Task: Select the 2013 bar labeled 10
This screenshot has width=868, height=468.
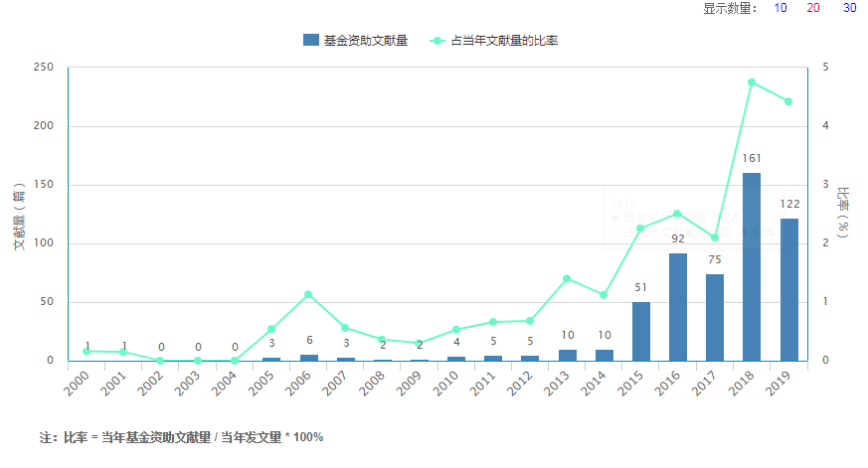Action: coord(568,355)
